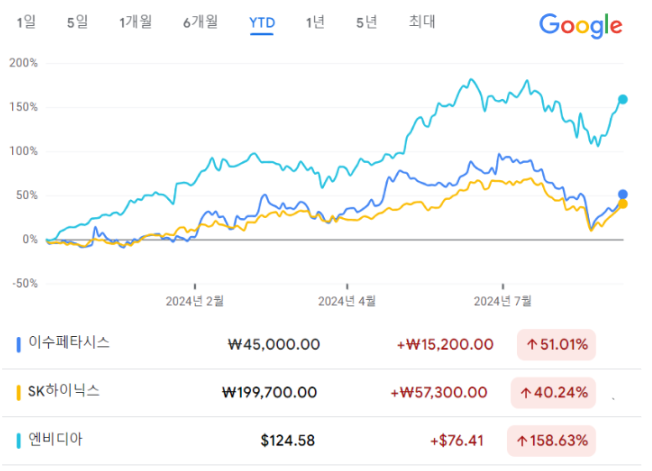Click the yellow endpoint dot on chart
This screenshot has height=471, width=652.
[622, 204]
